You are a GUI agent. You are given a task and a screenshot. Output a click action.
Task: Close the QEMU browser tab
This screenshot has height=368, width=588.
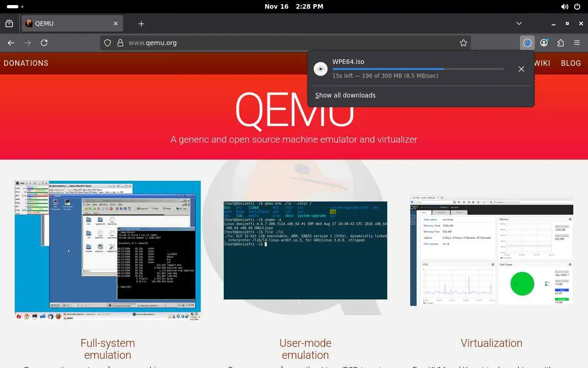coord(116,23)
